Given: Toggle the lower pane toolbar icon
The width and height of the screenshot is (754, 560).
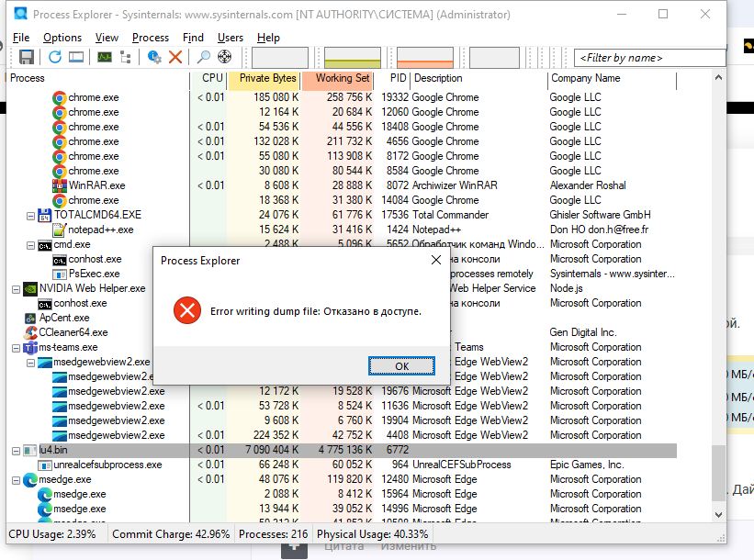Looking at the screenshot, I should coord(76,57).
